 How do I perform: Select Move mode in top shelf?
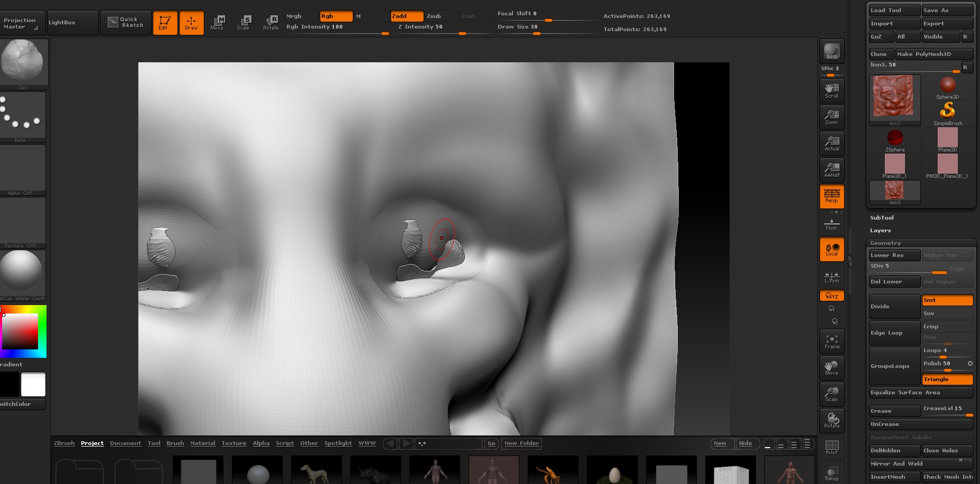(217, 23)
